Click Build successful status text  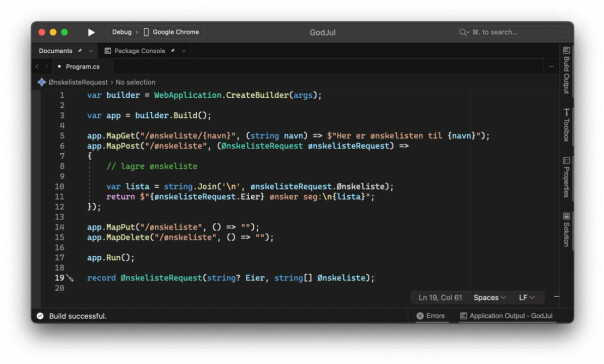(x=78, y=316)
